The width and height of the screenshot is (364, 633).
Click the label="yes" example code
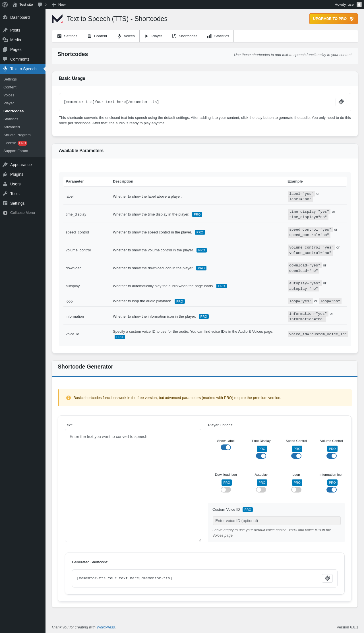point(301,194)
